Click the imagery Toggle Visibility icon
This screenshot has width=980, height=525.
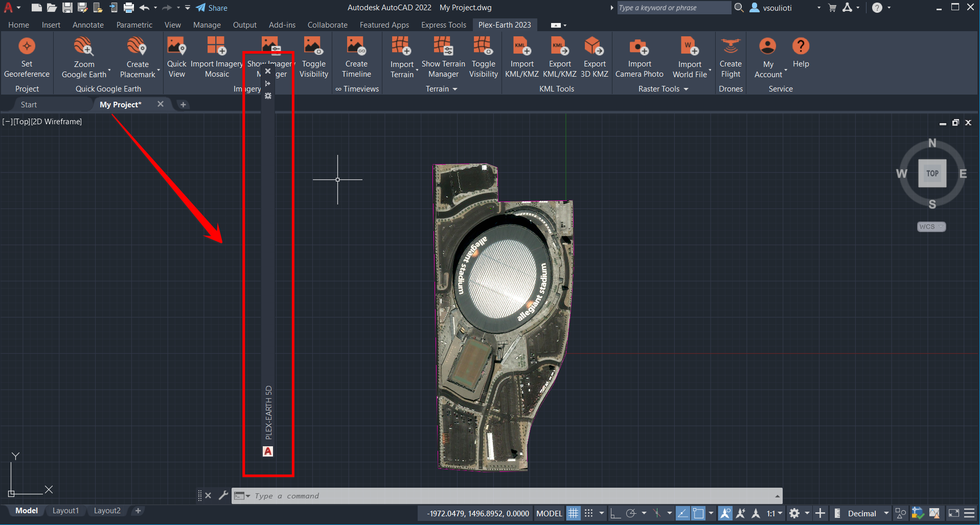click(x=313, y=46)
